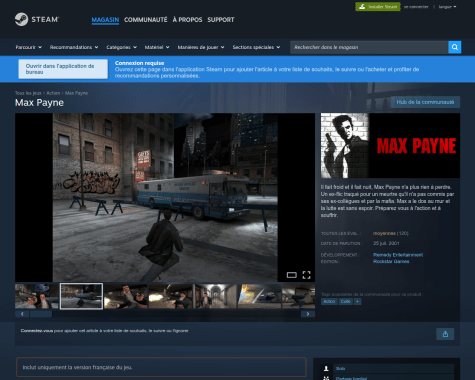475x380 pixels.
Task: Click the Action breadcrumb link
Action: pyautogui.click(x=53, y=93)
